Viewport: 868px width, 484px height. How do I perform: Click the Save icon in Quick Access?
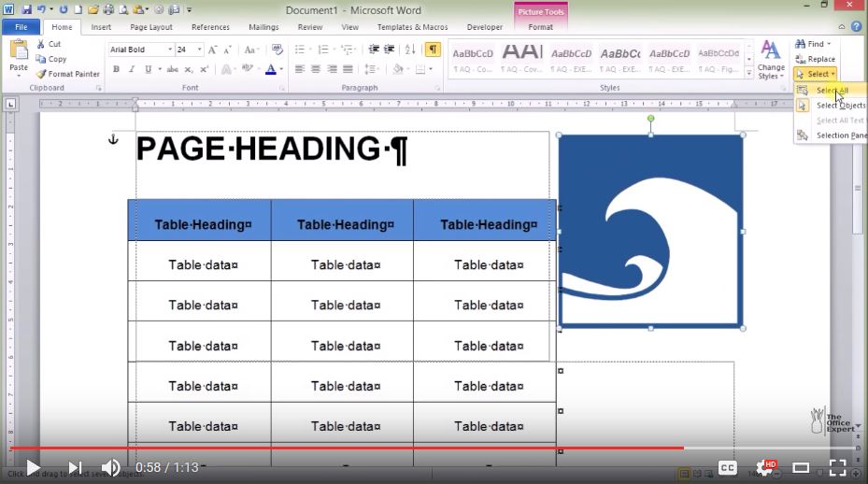[26, 9]
